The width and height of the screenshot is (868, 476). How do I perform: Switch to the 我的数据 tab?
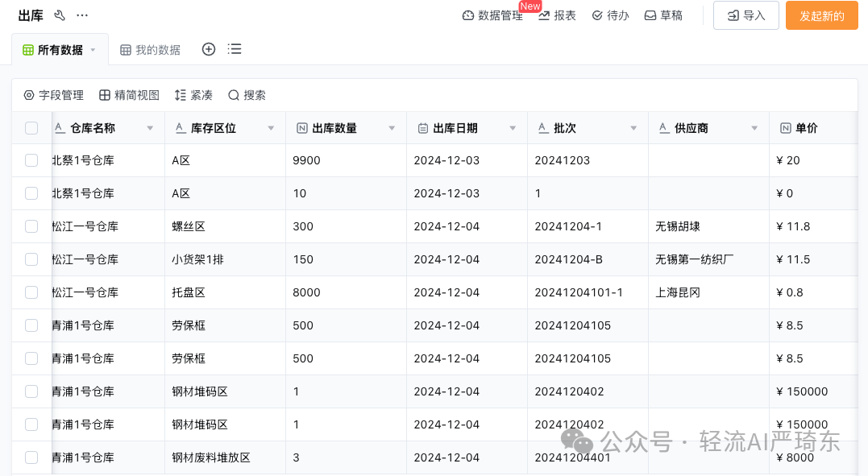tap(150, 49)
